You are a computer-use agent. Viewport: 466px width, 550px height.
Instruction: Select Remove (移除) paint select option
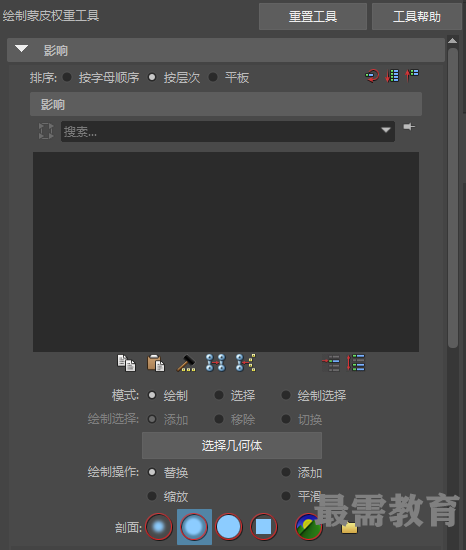pos(219,419)
